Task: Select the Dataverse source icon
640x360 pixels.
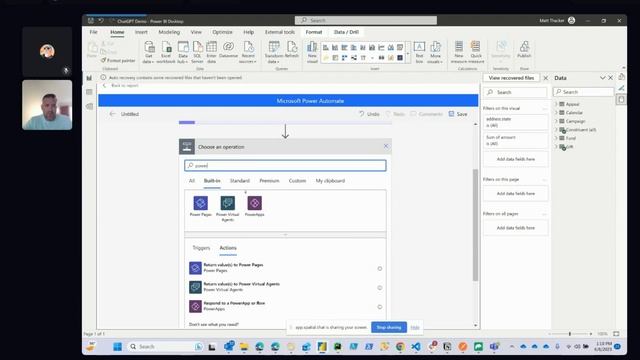Action: (228, 50)
